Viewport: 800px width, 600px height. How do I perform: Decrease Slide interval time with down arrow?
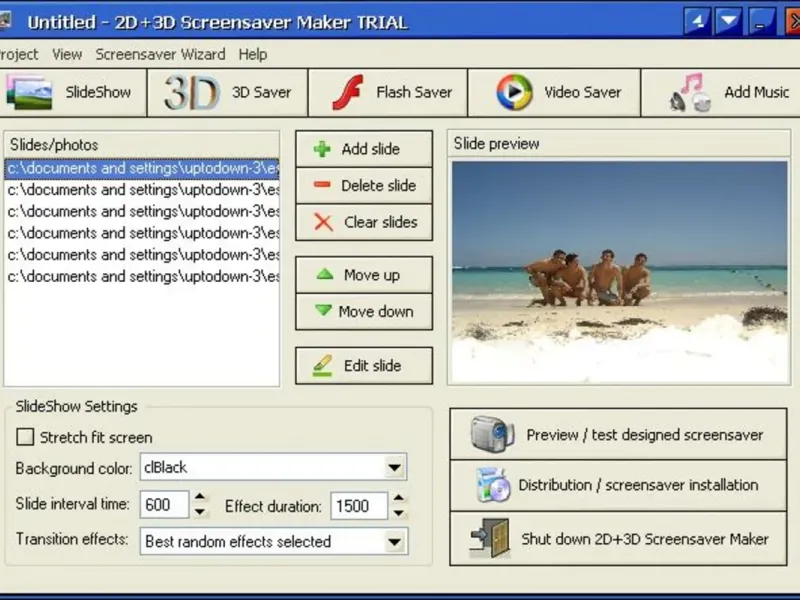click(200, 511)
